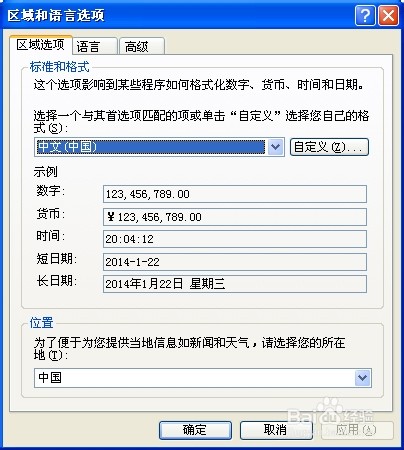Image resolution: width=404 pixels, height=450 pixels.
Task: Select the 区域选项 tab
Action: click(x=41, y=44)
